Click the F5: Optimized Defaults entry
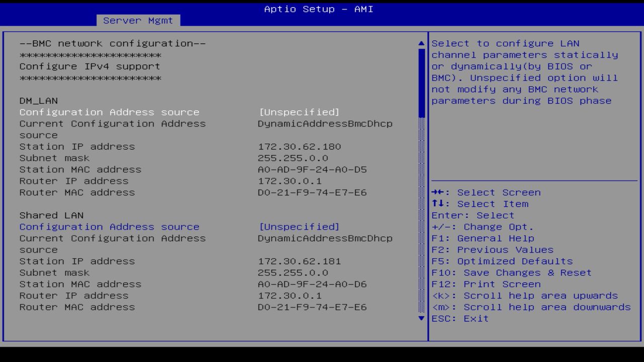This screenshot has height=362, width=644. point(502,261)
